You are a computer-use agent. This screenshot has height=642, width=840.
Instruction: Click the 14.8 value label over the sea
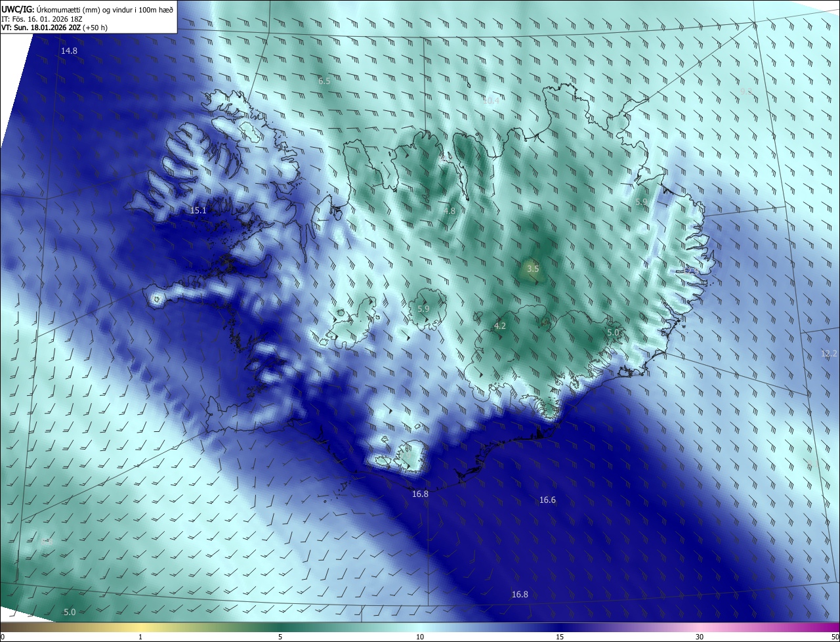click(69, 51)
